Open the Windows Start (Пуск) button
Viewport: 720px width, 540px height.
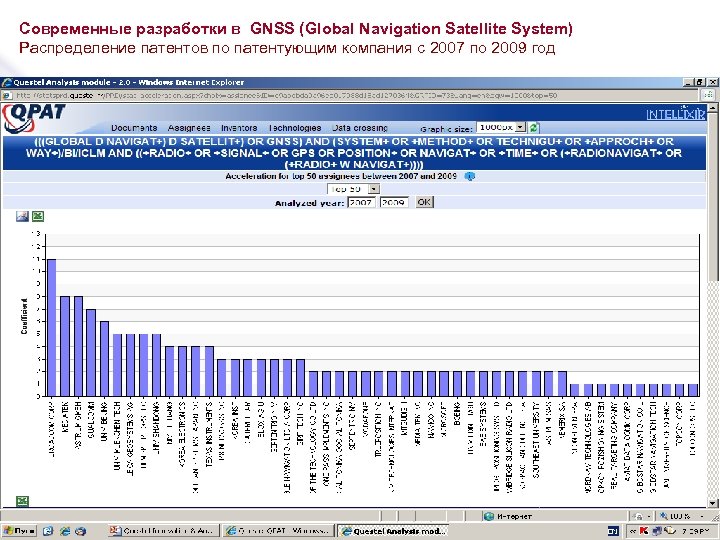pyautogui.click(x=19, y=531)
